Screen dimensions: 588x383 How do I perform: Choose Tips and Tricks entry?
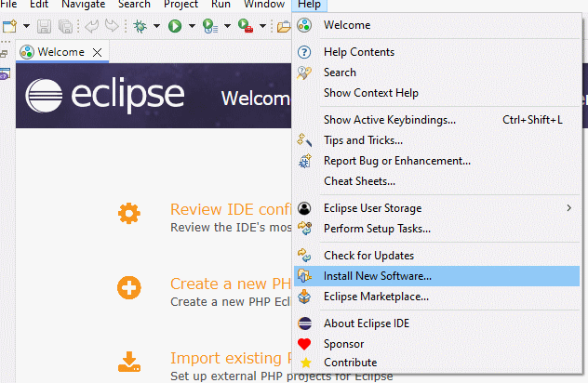coord(437,140)
